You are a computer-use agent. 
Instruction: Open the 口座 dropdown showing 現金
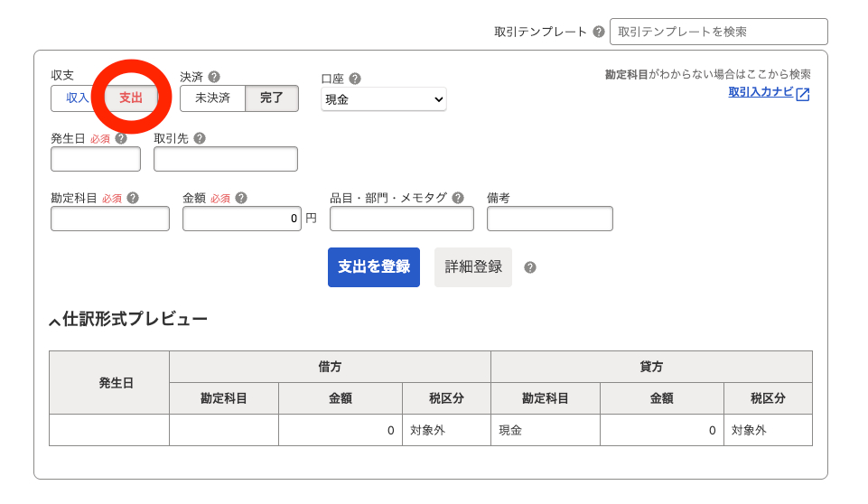point(384,99)
